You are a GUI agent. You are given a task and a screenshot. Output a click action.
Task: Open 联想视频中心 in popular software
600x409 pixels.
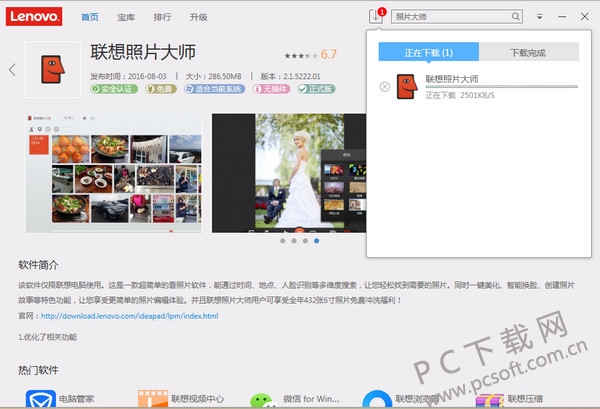[181, 399]
